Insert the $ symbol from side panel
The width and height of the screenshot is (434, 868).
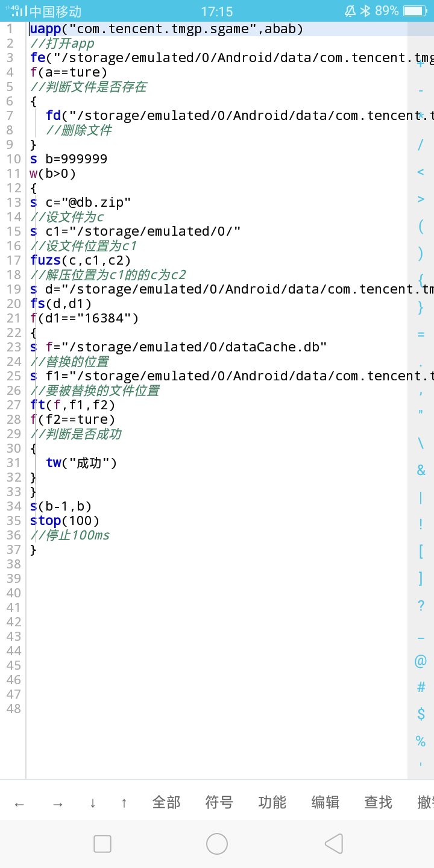tap(421, 714)
